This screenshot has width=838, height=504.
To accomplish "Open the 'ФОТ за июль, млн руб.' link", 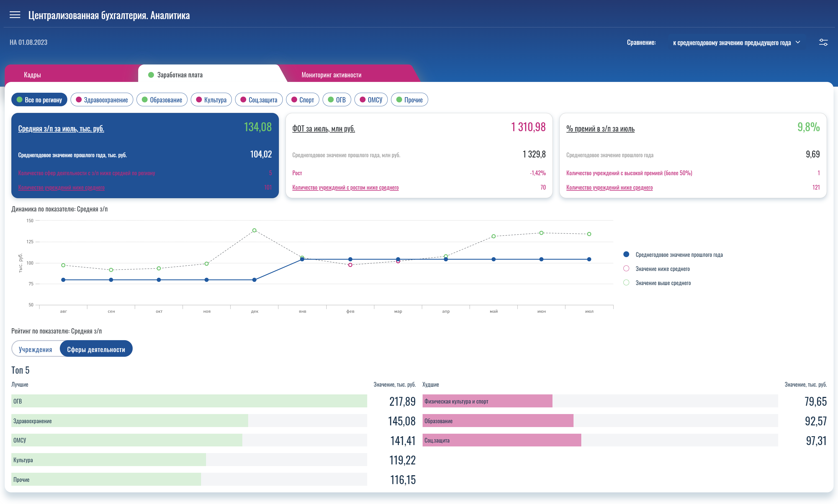I will click(x=323, y=129).
